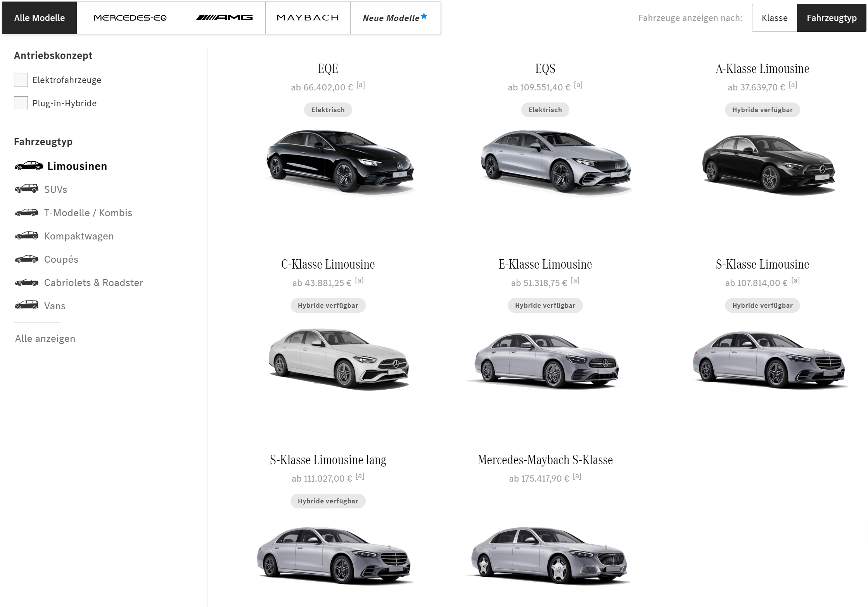Click the Vans silhouette icon
This screenshot has height=607, width=868.
(26, 305)
